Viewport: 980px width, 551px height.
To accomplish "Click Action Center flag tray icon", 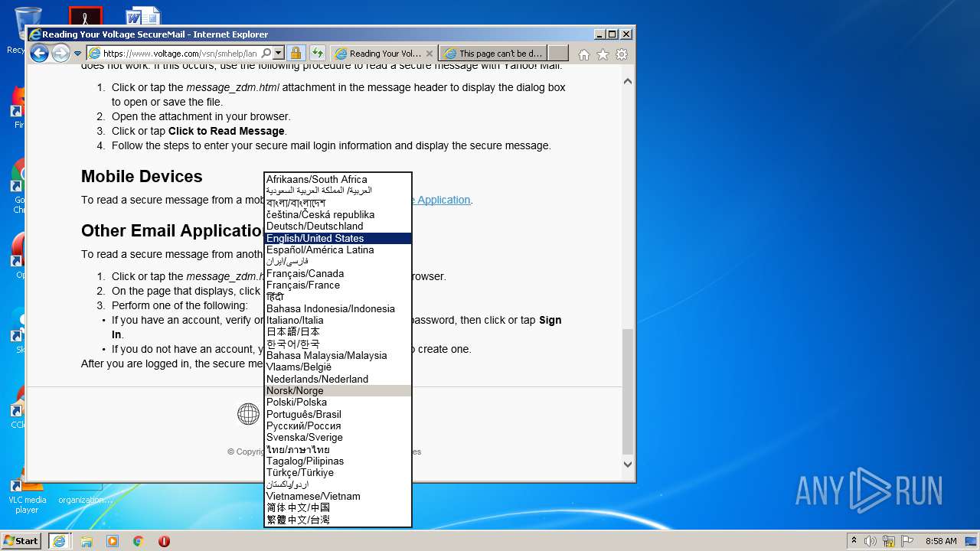I will [x=906, y=541].
